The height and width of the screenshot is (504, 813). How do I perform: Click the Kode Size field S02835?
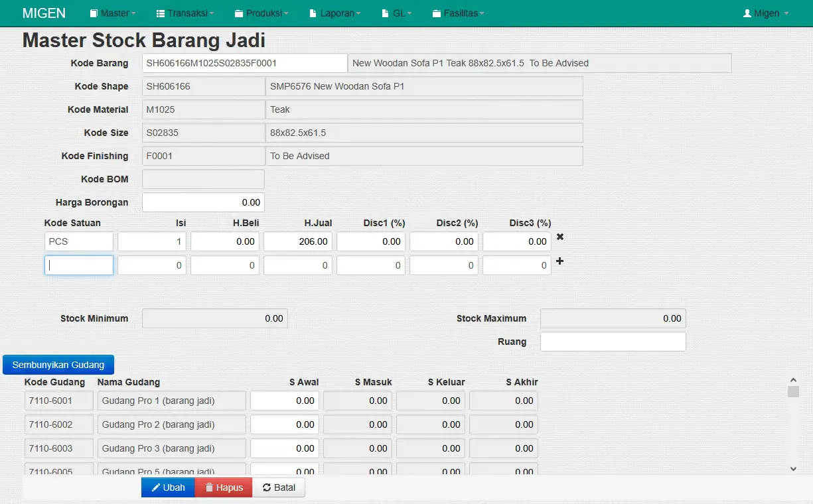coord(203,133)
